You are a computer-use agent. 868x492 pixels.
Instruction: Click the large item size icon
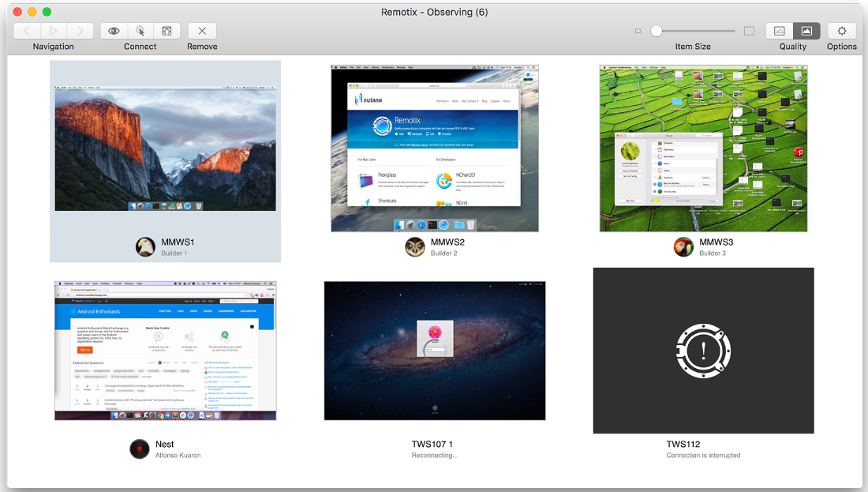(x=749, y=31)
